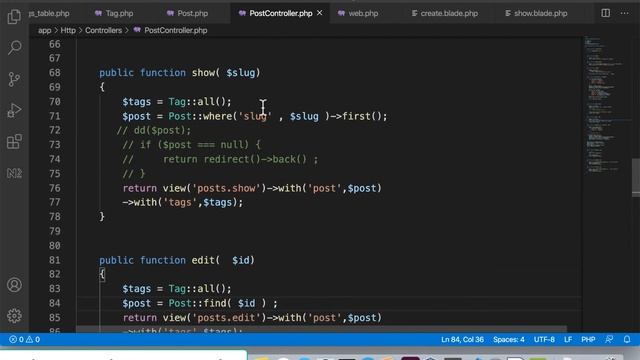Switch to the show.blade.php tab
The width and height of the screenshot is (640, 360).
point(536,13)
